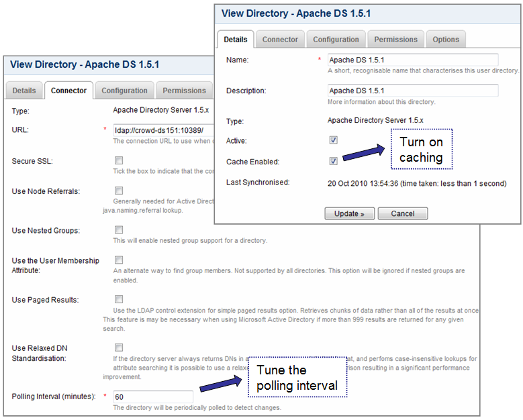Toggle the Cache Enabled checkbox
This screenshot has width=523, height=420.
point(333,161)
